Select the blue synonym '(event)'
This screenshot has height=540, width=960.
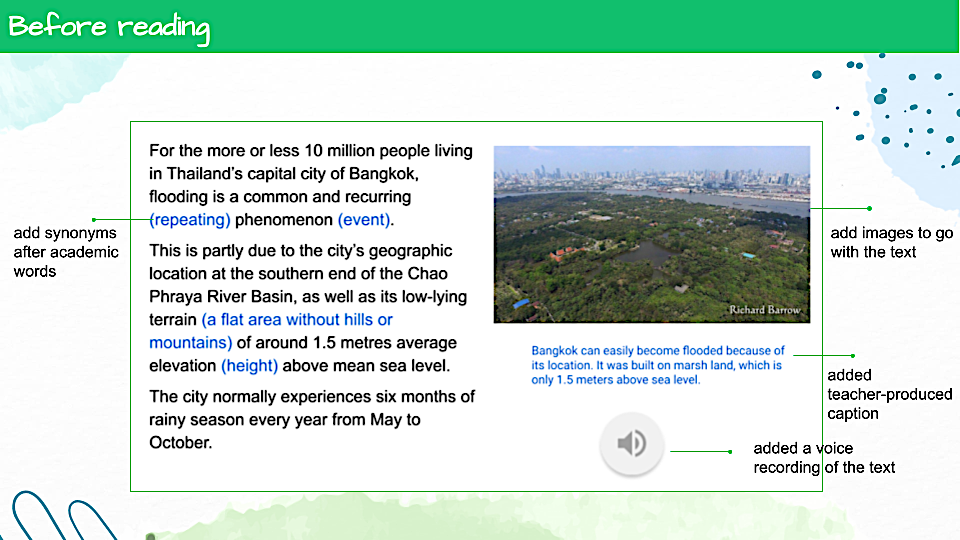[364, 220]
